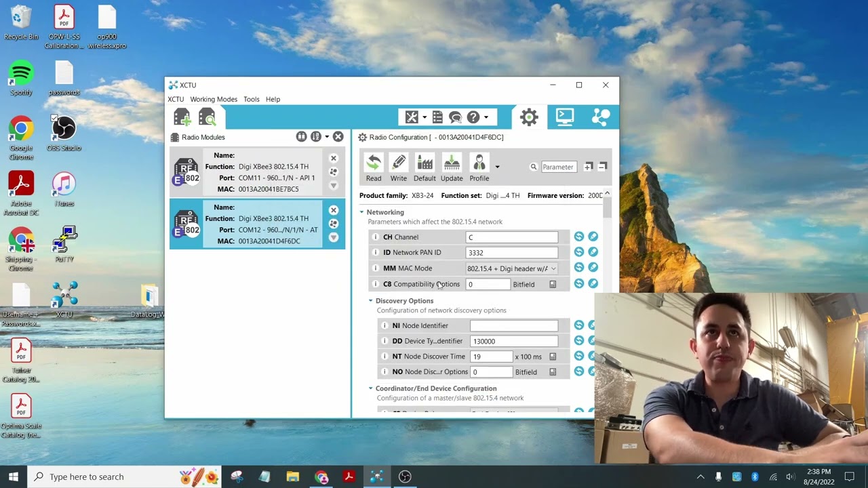
Task: Write the CH Channel parameter
Action: [x=593, y=237]
